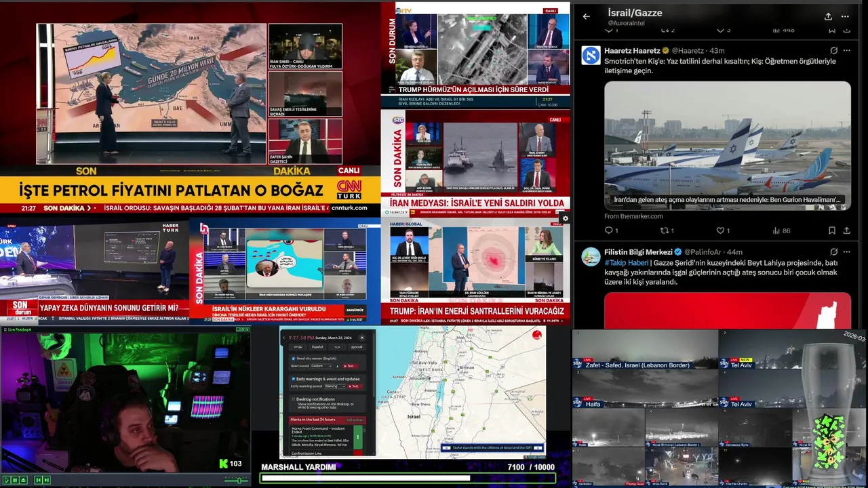Image resolution: width=868 pixels, height=488 pixels.
Task: Collapse the alert panel with the back arrow
Action: click(284, 338)
